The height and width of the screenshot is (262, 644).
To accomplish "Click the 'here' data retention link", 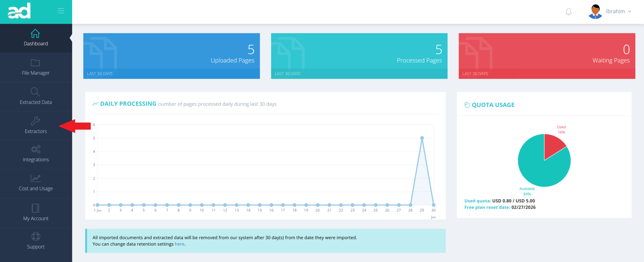I will (179, 244).
